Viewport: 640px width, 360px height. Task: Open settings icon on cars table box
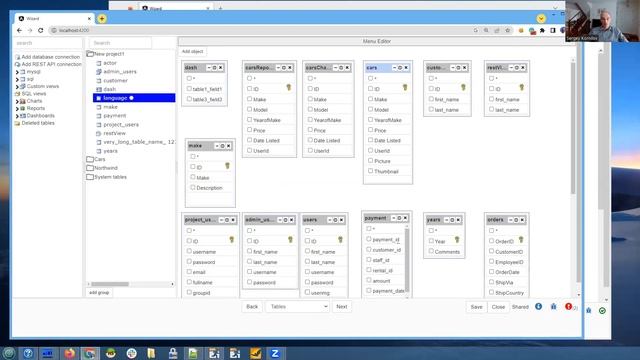400,68
